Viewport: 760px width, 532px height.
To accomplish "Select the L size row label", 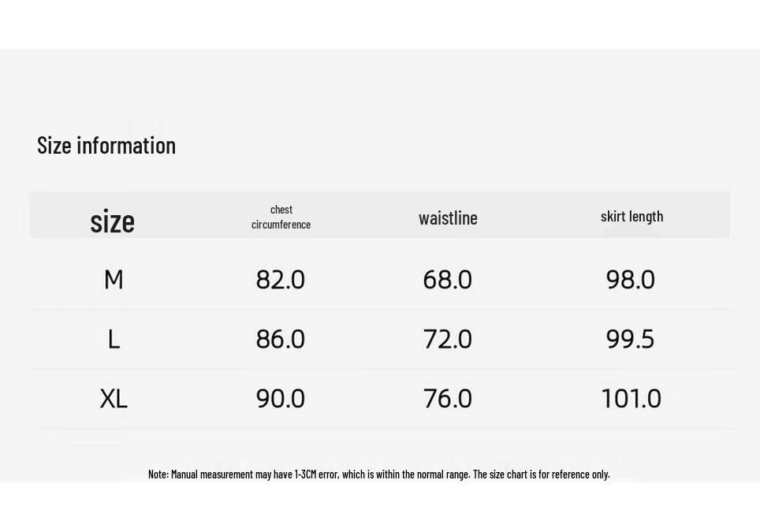I will coord(114,339).
